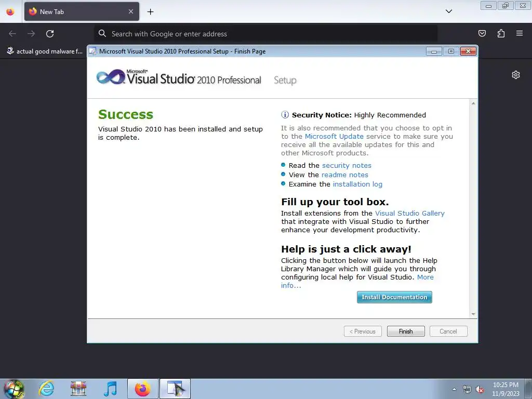Switch to Firefox taskbar button
The image size is (532, 399).
(x=143, y=389)
